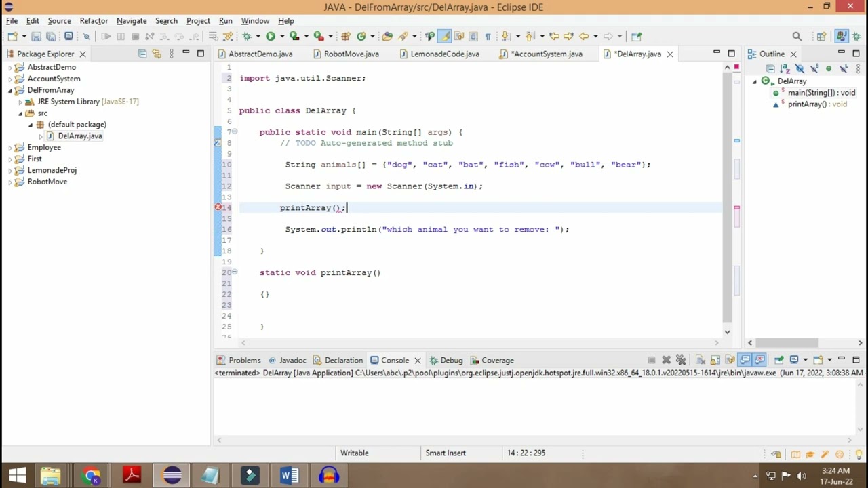The width and height of the screenshot is (868, 488).
Task: Collapse DelArray class in Outline view
Action: 755,81
